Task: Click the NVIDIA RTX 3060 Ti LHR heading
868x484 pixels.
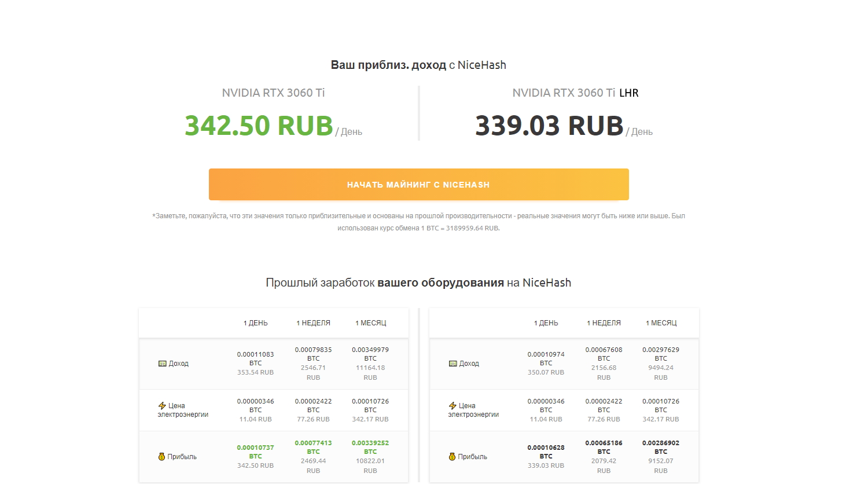Action: (x=575, y=93)
